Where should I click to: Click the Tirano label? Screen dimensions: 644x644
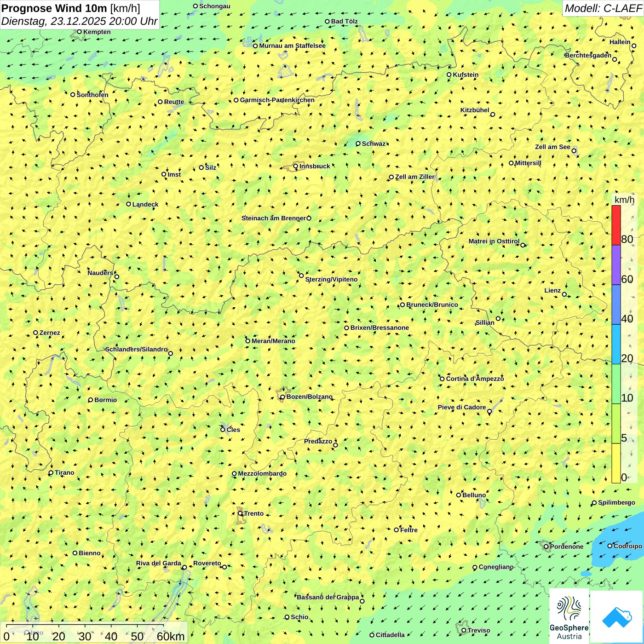pos(64,472)
